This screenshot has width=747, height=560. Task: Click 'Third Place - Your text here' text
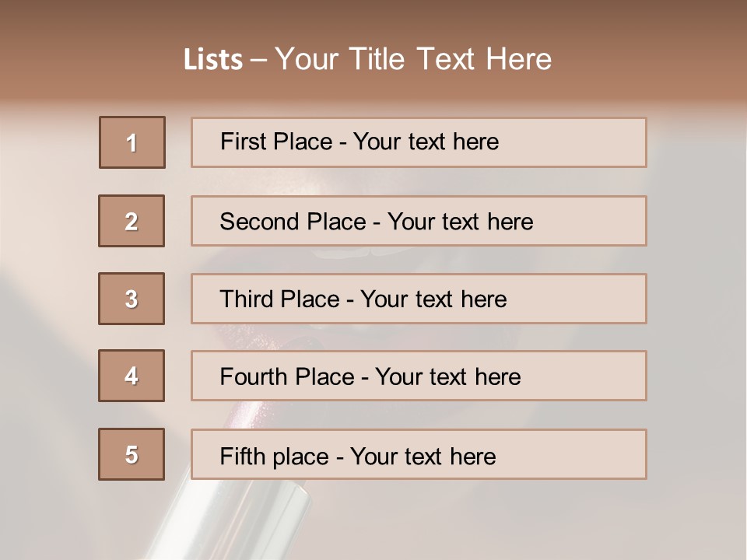tap(363, 299)
